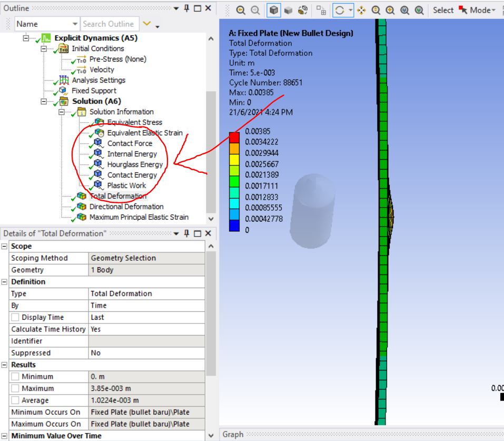
Task: Click the Search Outline field
Action: (x=110, y=24)
